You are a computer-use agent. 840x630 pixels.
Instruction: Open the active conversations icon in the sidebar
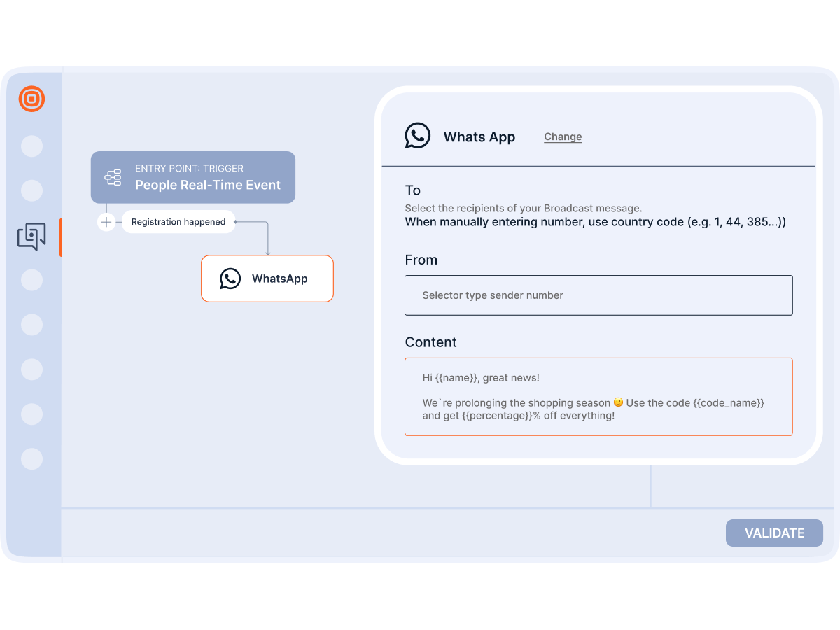31,237
